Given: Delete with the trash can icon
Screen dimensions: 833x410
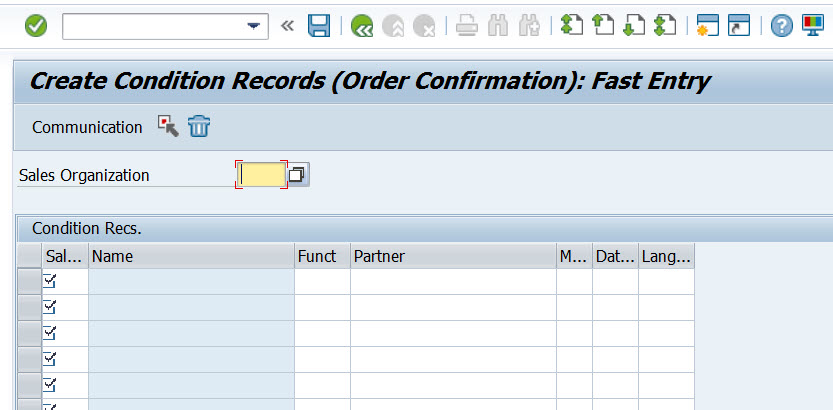Looking at the screenshot, I should coord(199,127).
